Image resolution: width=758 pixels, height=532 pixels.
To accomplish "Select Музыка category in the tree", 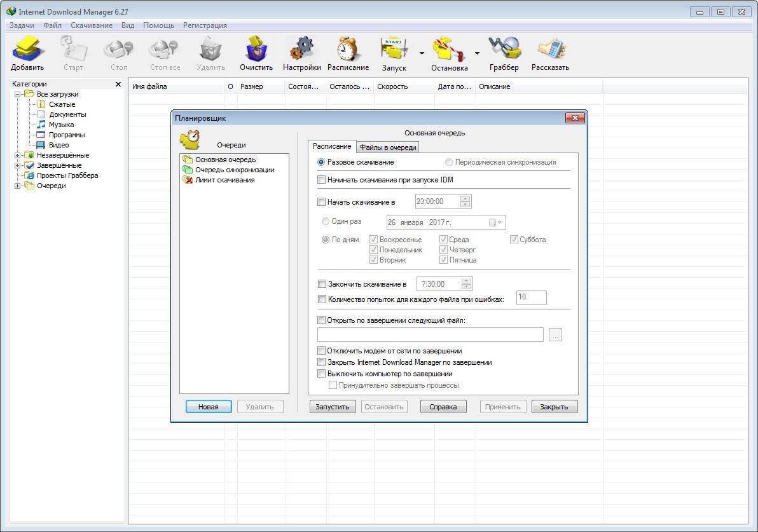I will [61, 125].
